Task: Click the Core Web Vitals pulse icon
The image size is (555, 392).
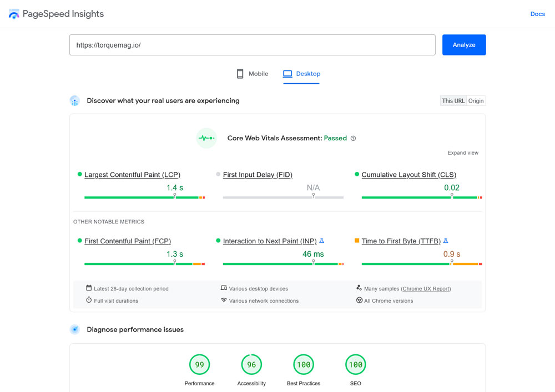Action: tap(206, 138)
